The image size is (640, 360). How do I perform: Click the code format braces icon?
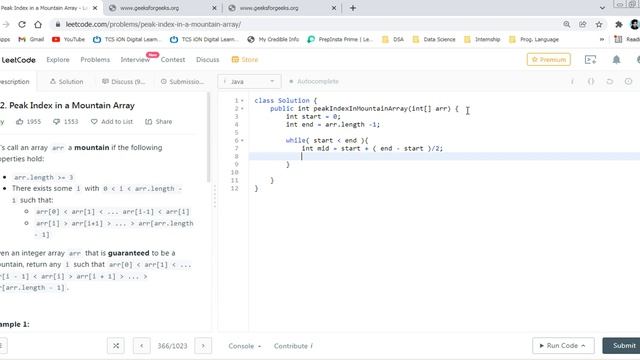point(591,82)
